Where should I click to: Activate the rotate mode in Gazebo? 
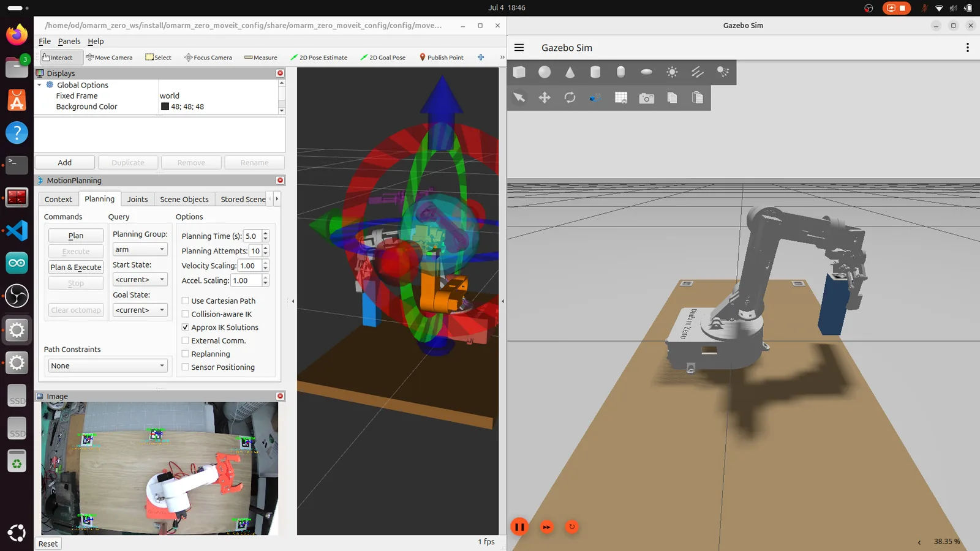click(x=570, y=98)
